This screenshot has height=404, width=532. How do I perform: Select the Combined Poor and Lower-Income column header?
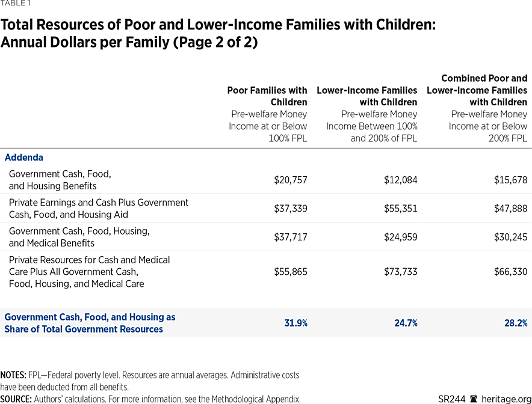click(x=477, y=90)
